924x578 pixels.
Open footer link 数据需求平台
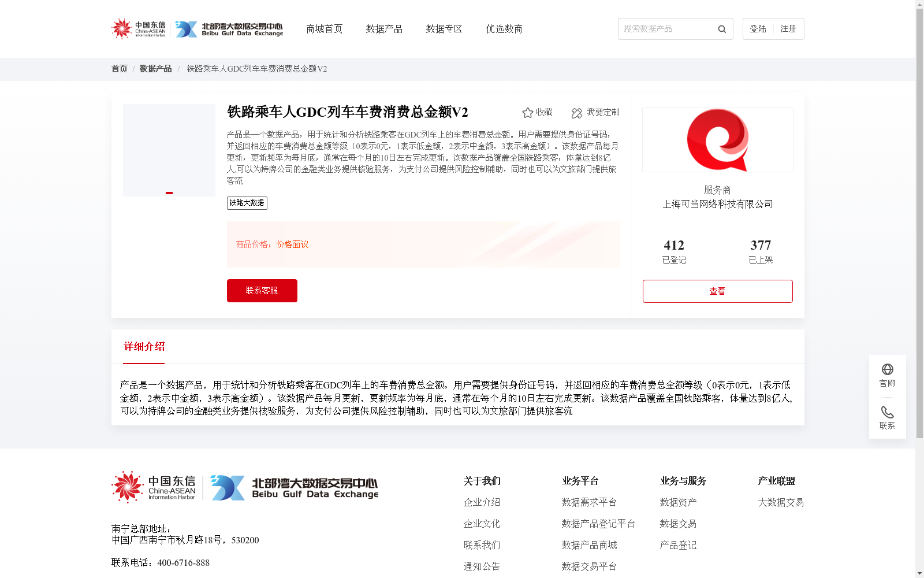click(589, 502)
